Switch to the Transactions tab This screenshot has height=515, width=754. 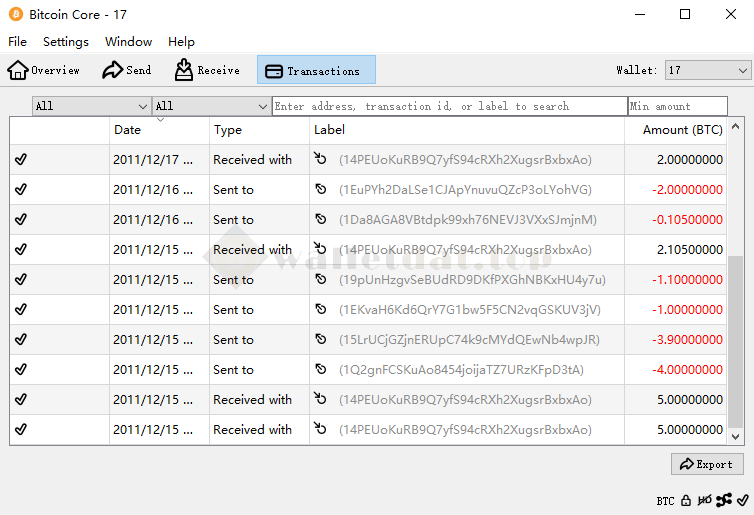316,70
